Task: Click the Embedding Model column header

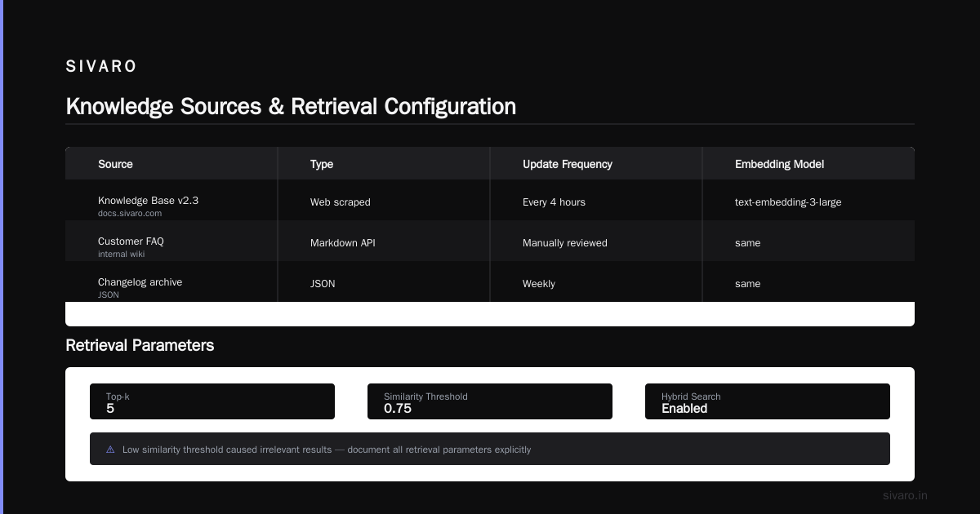Action: tap(779, 164)
